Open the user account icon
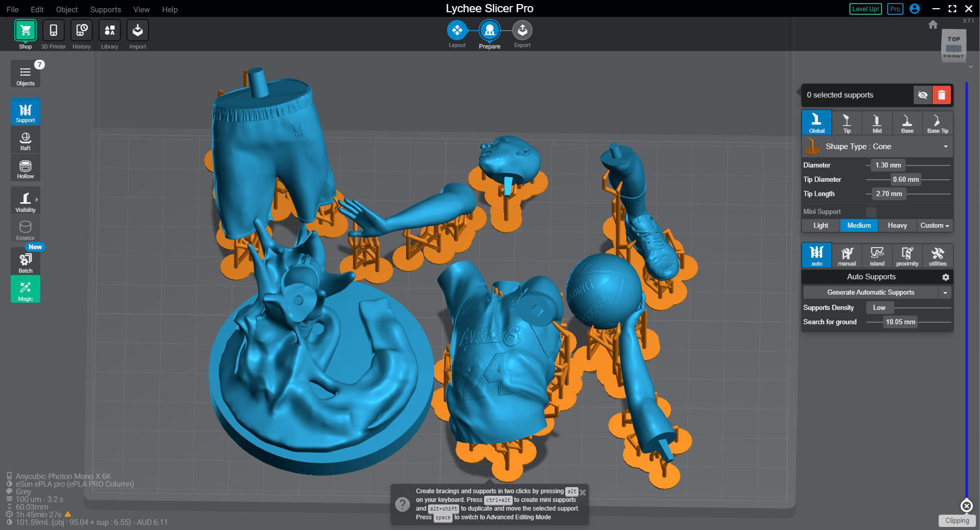This screenshot has height=530, width=980. point(915,9)
